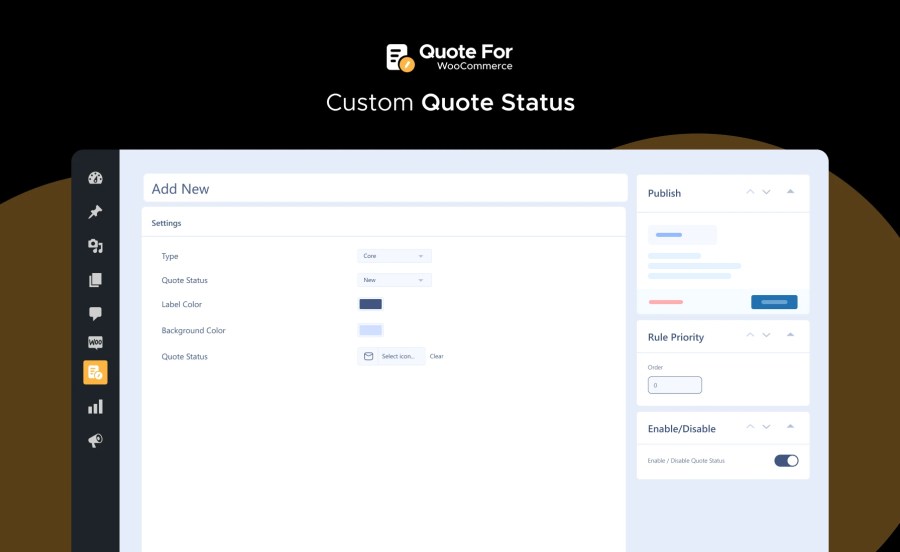The width and height of the screenshot is (900, 552).
Task: Click the Add New title field
Action: point(384,189)
